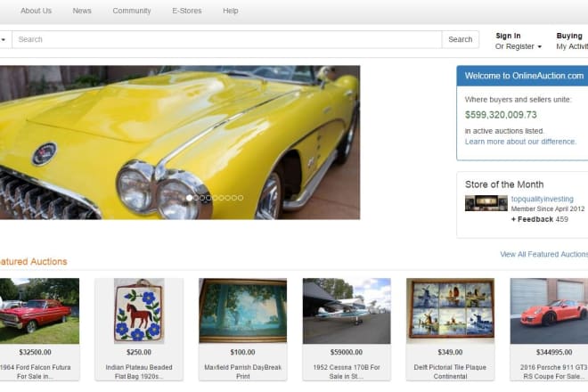This screenshot has width=588, height=392.
Task: Go to the News page
Action: coord(82,11)
